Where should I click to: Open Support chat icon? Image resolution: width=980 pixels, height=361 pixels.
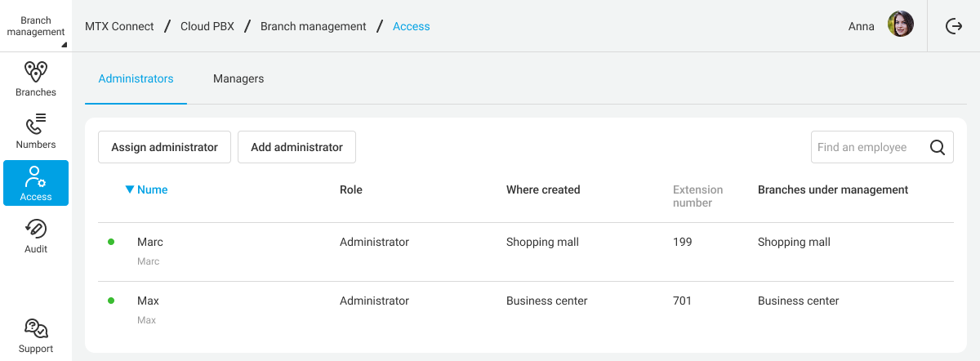(x=36, y=328)
